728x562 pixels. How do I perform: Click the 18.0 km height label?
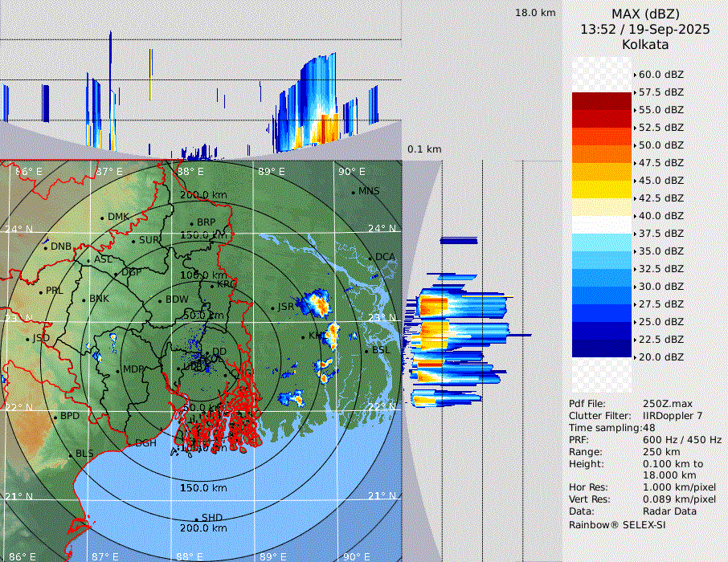point(535,13)
